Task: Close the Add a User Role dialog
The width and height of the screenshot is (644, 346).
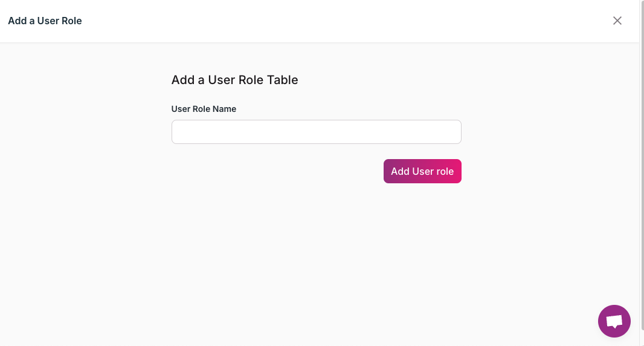Action: coord(617,21)
